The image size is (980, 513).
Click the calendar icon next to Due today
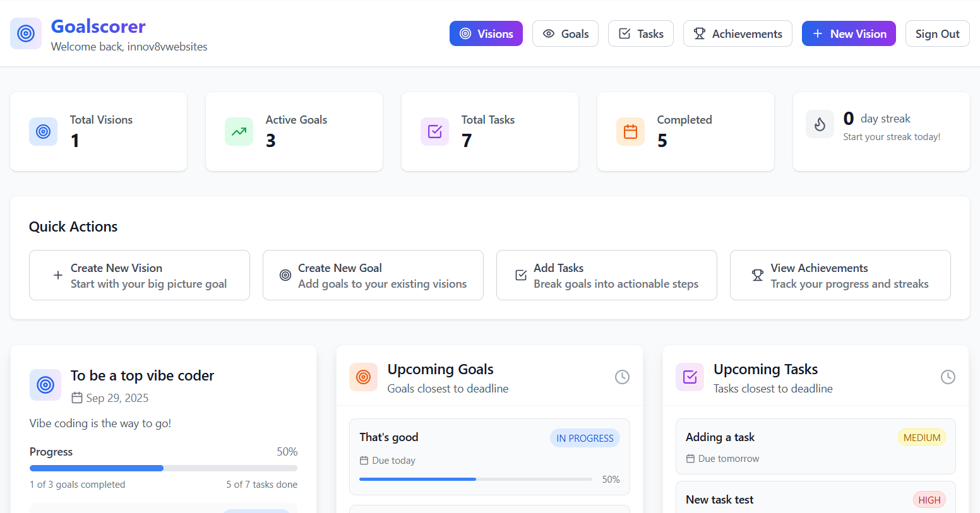point(364,461)
